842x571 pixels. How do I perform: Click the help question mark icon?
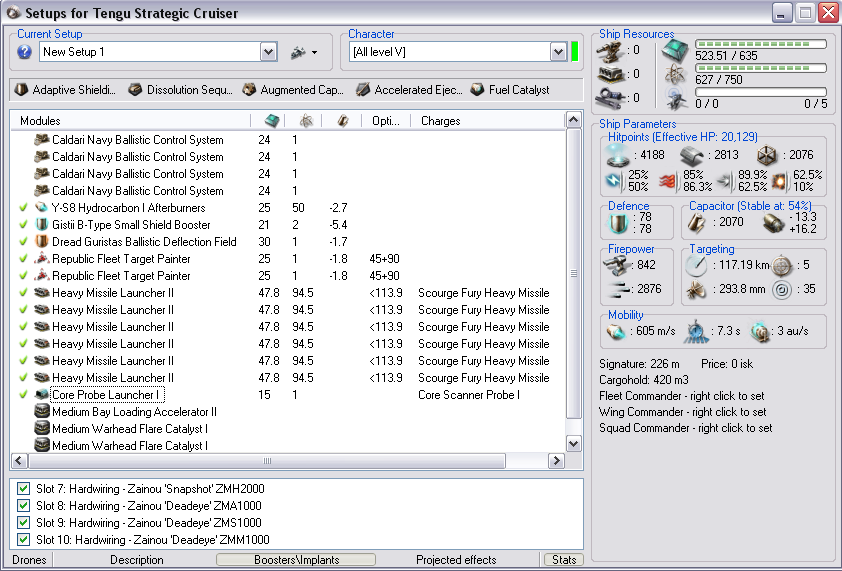point(24,52)
